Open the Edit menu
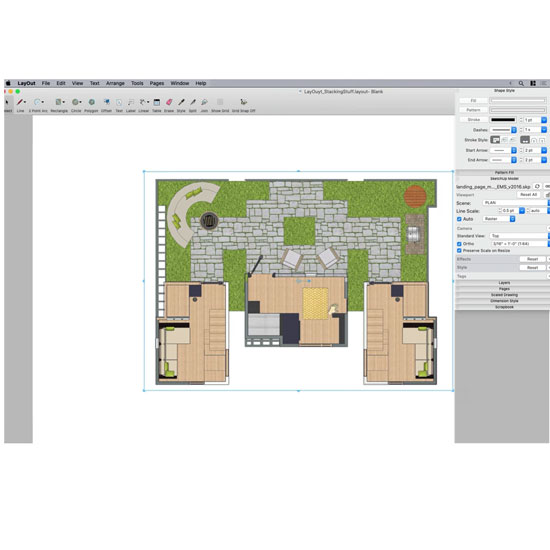 (x=61, y=83)
